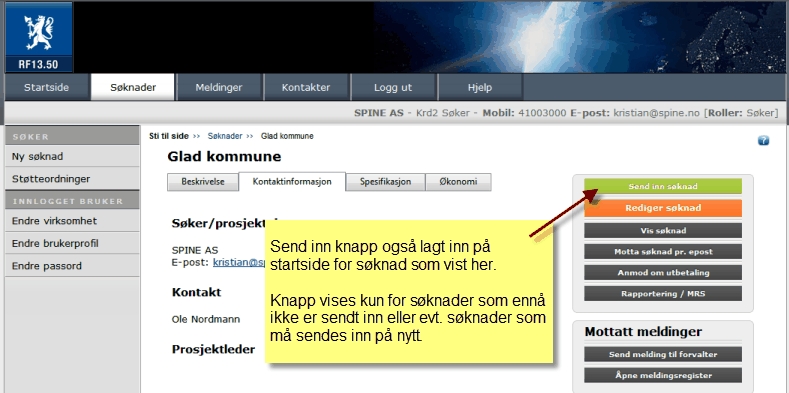Switch to the Økonomi tab

458,182
